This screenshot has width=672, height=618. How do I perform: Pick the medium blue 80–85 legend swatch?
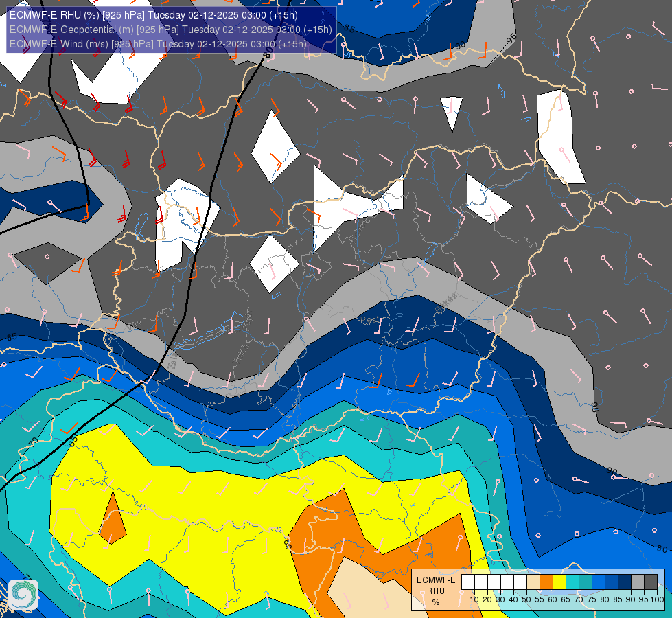pos(612,582)
